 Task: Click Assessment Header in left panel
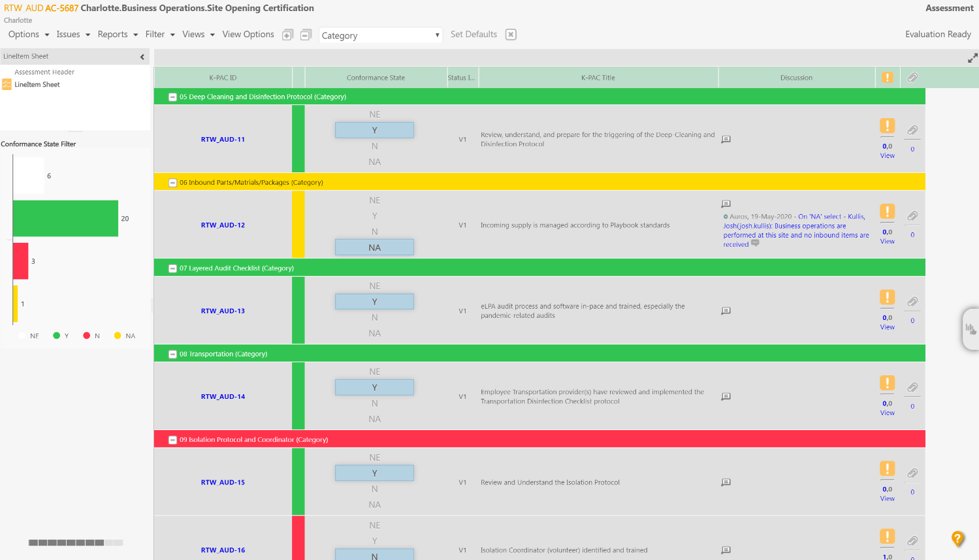pyautogui.click(x=44, y=72)
